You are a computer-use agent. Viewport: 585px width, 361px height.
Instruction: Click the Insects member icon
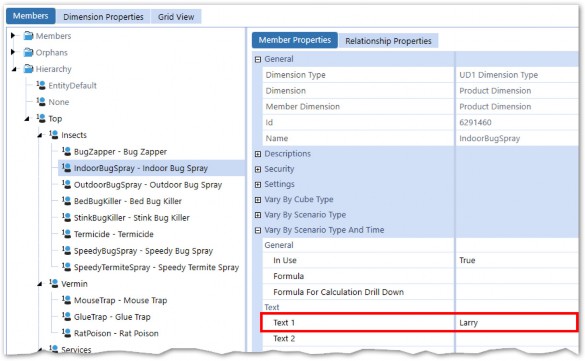(x=54, y=135)
